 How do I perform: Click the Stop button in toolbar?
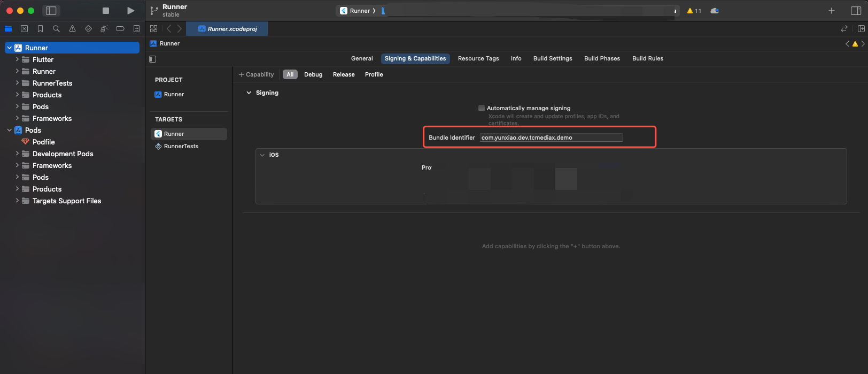pos(106,11)
